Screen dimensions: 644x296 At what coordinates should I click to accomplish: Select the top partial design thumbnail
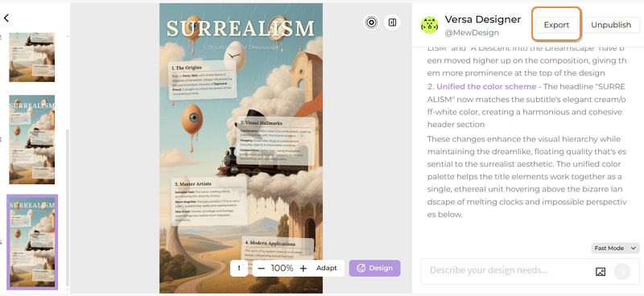[x=32, y=57]
